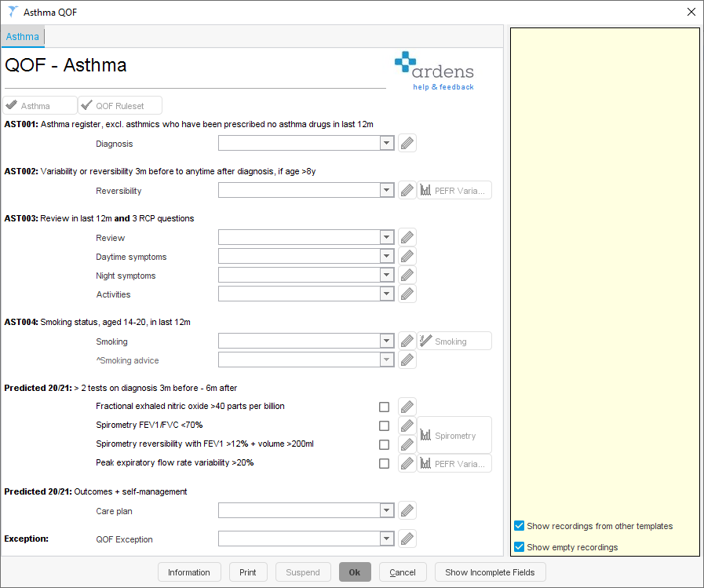Expand the Activities dropdown
The height and width of the screenshot is (588, 704).
pos(387,294)
